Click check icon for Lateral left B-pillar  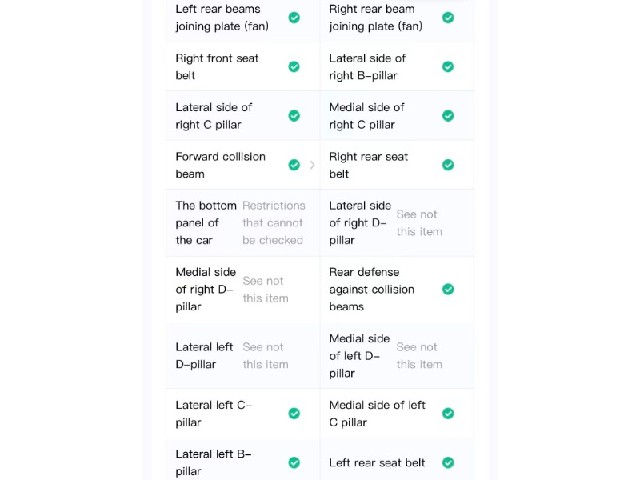coord(294,463)
